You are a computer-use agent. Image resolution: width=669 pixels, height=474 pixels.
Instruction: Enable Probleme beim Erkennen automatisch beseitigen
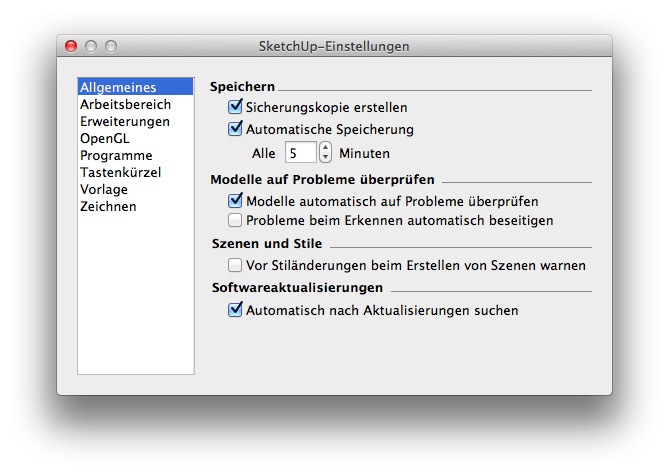(x=236, y=219)
